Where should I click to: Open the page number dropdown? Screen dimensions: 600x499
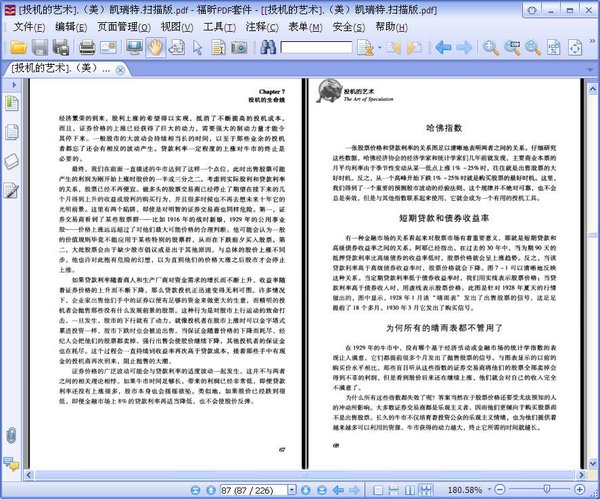coord(292,490)
